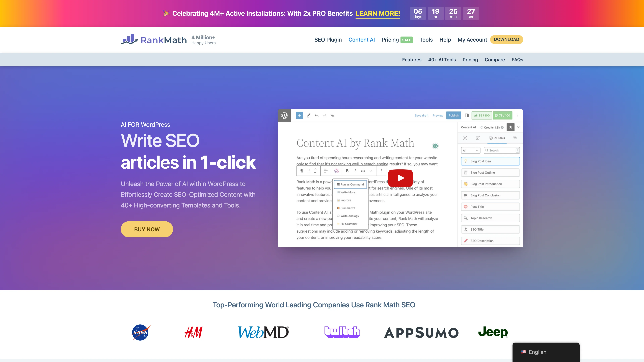Click the blue plus add-block icon
The height and width of the screenshot is (362, 644).
click(300, 115)
